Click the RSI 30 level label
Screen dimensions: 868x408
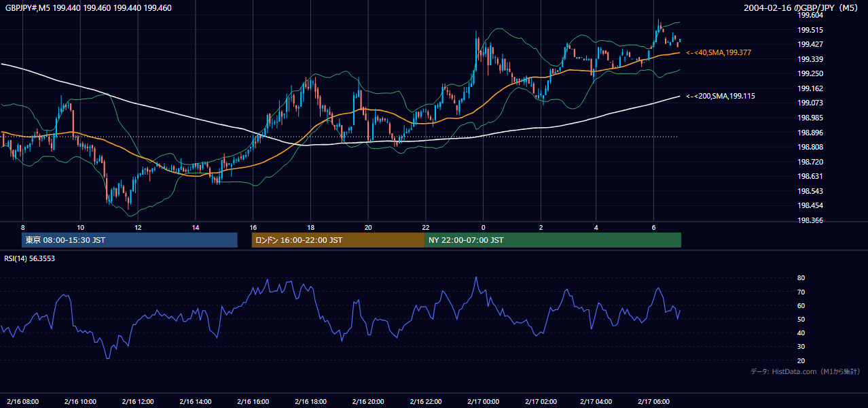(x=801, y=347)
